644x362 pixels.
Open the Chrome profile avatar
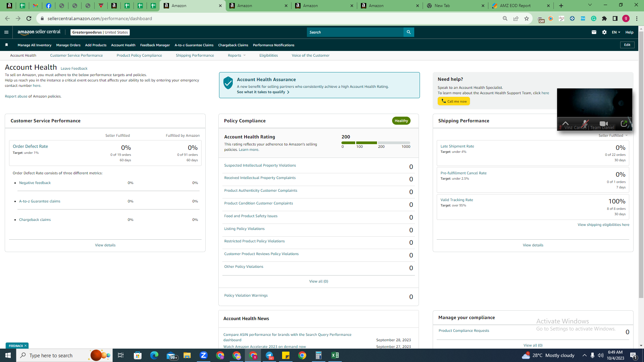pyautogui.click(x=626, y=18)
